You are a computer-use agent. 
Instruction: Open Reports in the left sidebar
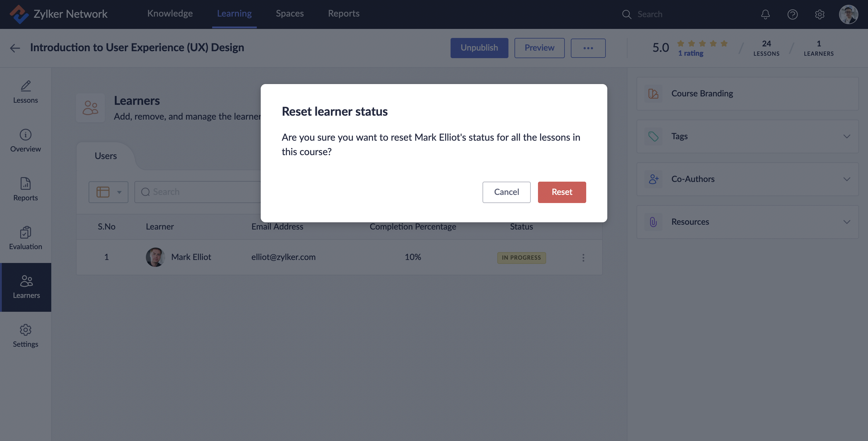coord(26,189)
